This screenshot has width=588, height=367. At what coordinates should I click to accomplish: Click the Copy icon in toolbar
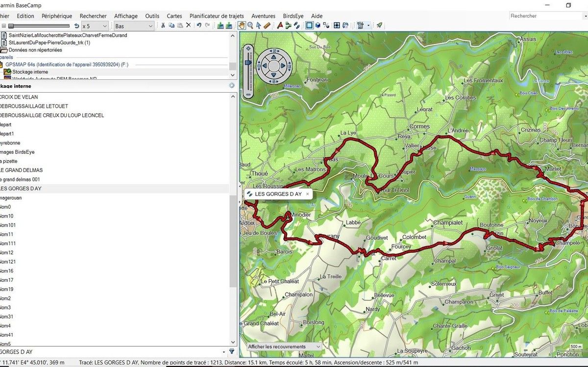point(171,25)
